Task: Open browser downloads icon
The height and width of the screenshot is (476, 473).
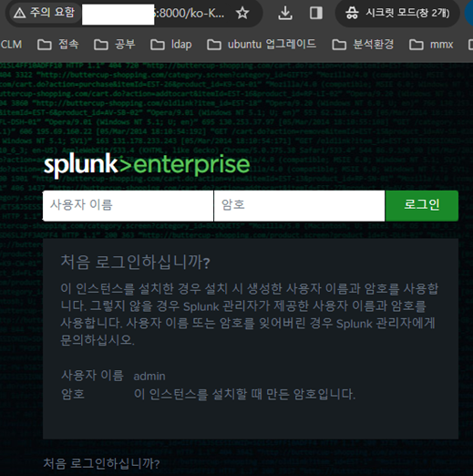Action: tap(285, 13)
